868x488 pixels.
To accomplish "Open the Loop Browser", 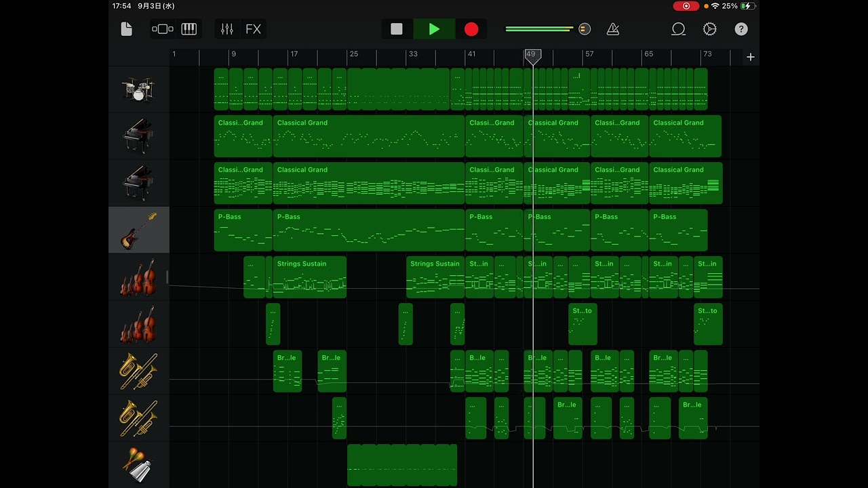I will coord(678,29).
